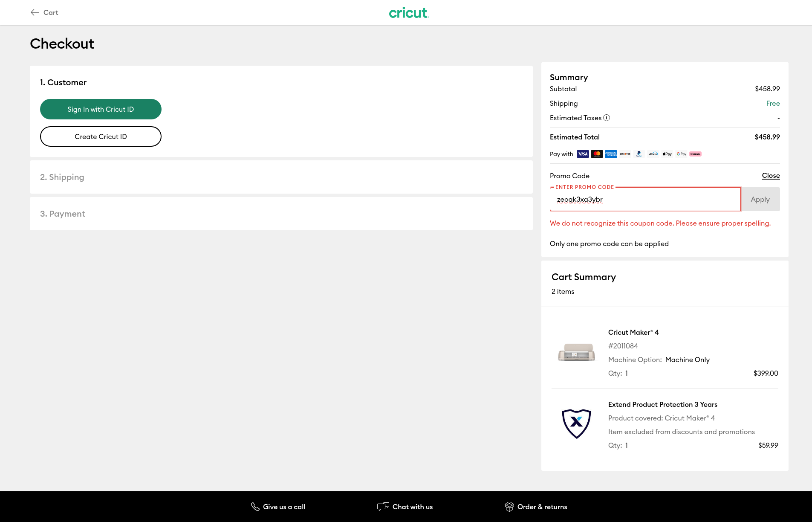Click the back arrow to Cart
The image size is (812, 522).
35,12
